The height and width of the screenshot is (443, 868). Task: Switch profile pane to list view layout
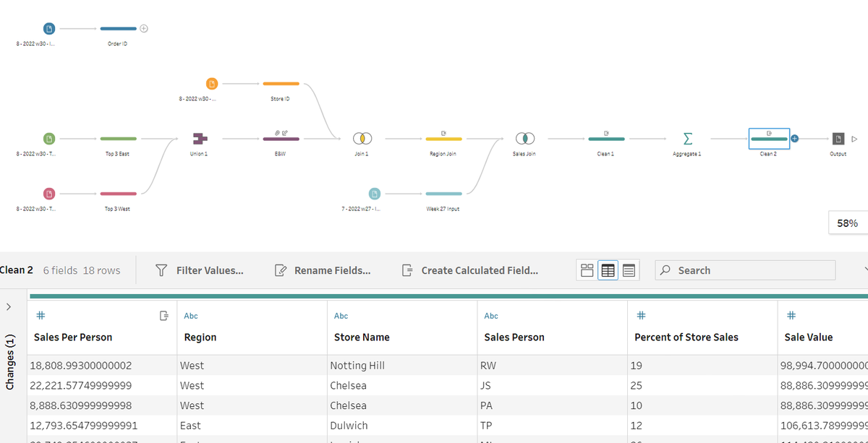pyautogui.click(x=628, y=270)
